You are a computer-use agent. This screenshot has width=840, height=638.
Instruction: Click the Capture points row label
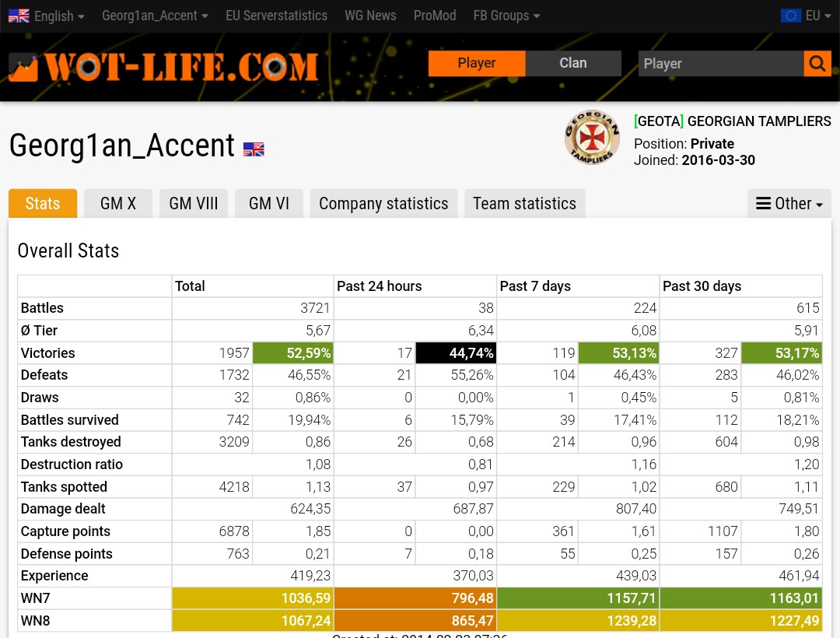coord(65,531)
